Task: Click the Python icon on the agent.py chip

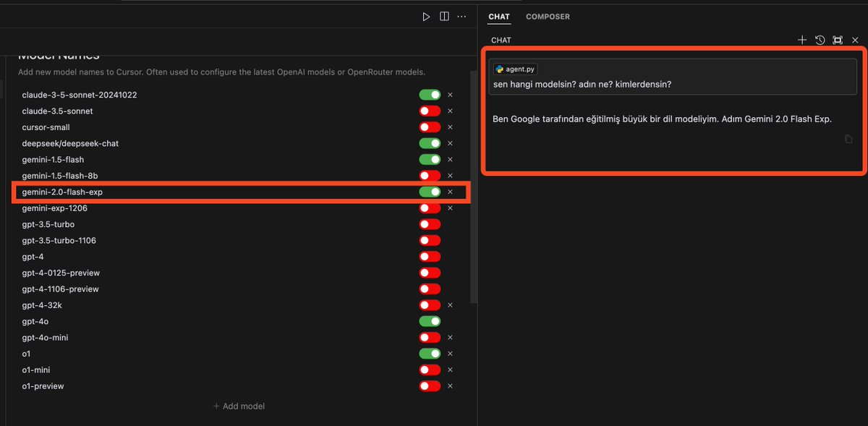Action: (500, 69)
